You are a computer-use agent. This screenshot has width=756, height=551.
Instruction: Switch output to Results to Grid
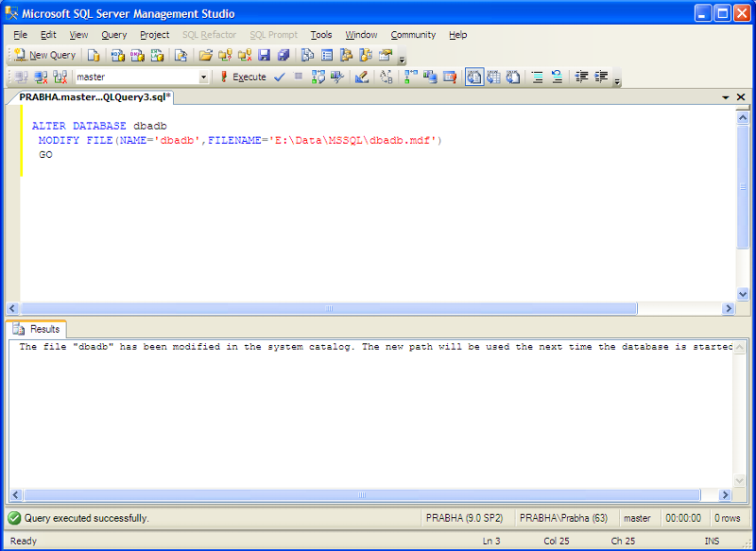493,77
